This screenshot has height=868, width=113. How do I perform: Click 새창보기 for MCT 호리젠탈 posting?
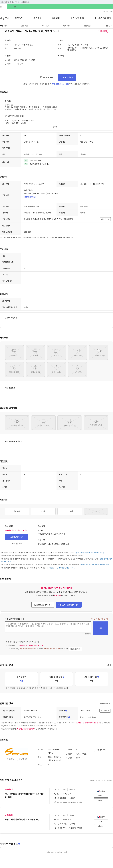coord(101,800)
